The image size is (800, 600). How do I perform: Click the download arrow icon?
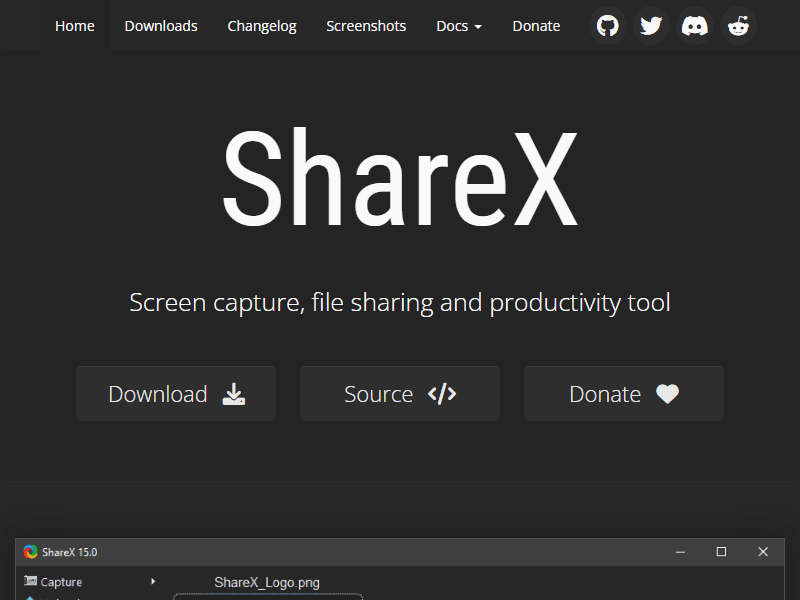coord(233,394)
